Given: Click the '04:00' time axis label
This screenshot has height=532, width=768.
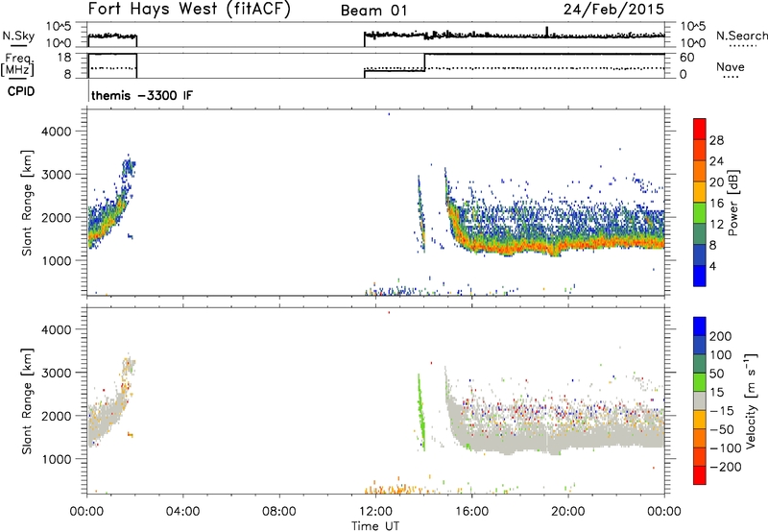Looking at the screenshot, I should point(183,512).
